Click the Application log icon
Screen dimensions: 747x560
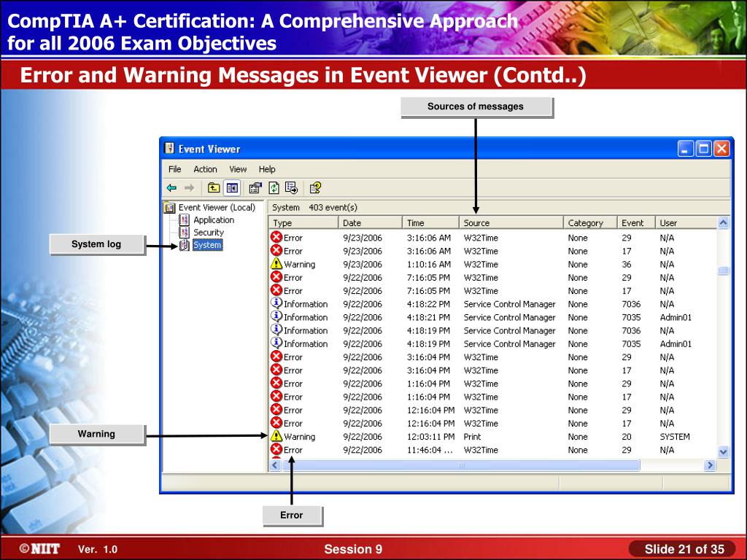185,220
